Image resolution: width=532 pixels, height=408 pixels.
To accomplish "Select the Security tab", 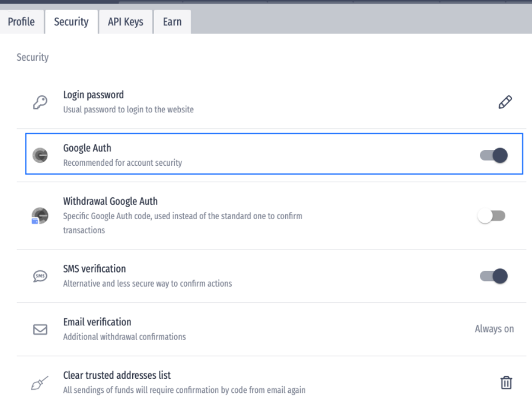I will click(x=71, y=22).
